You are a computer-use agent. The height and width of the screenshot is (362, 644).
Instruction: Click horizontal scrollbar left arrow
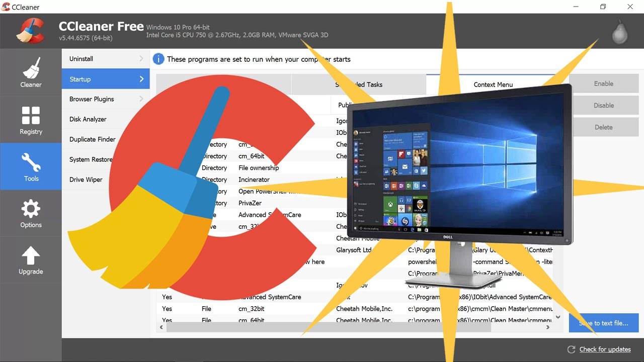162,327
